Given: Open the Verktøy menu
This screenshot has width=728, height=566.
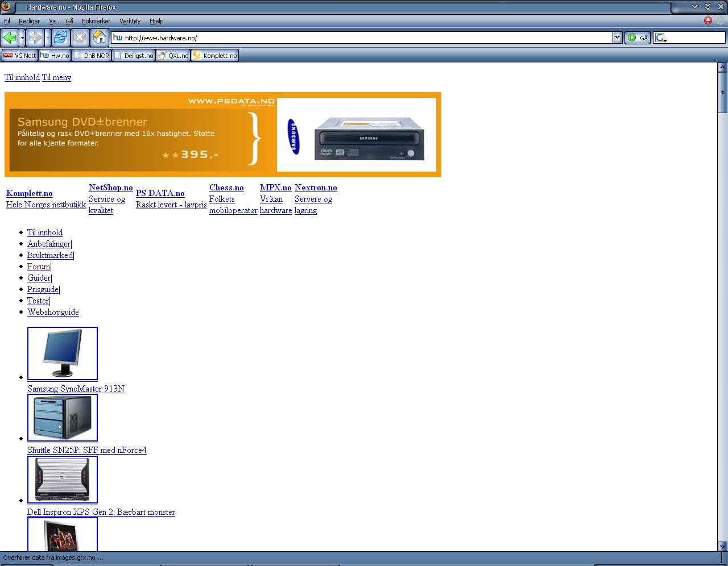Looking at the screenshot, I should (130, 21).
